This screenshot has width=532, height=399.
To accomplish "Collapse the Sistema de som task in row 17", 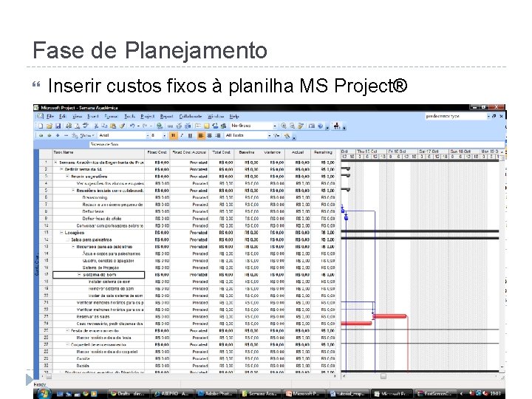I will click(79, 275).
